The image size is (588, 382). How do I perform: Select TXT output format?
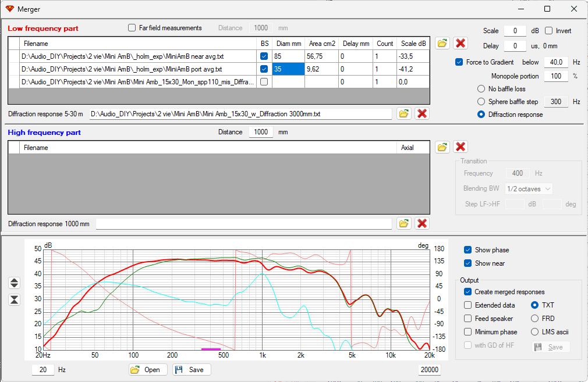tap(535, 305)
